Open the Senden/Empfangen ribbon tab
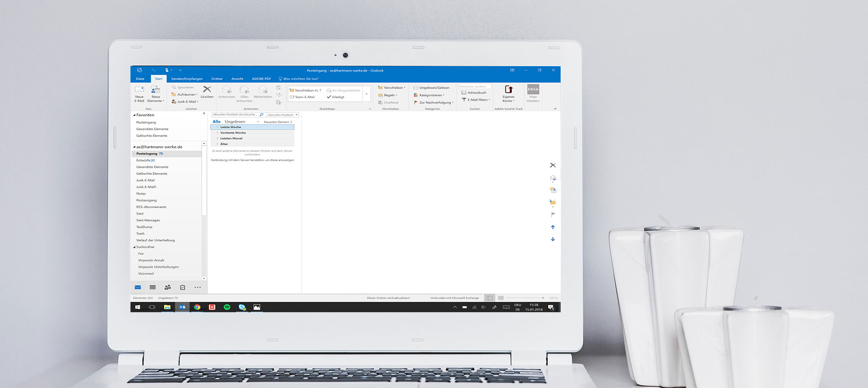Screen dimensions: 868x388 [187, 79]
